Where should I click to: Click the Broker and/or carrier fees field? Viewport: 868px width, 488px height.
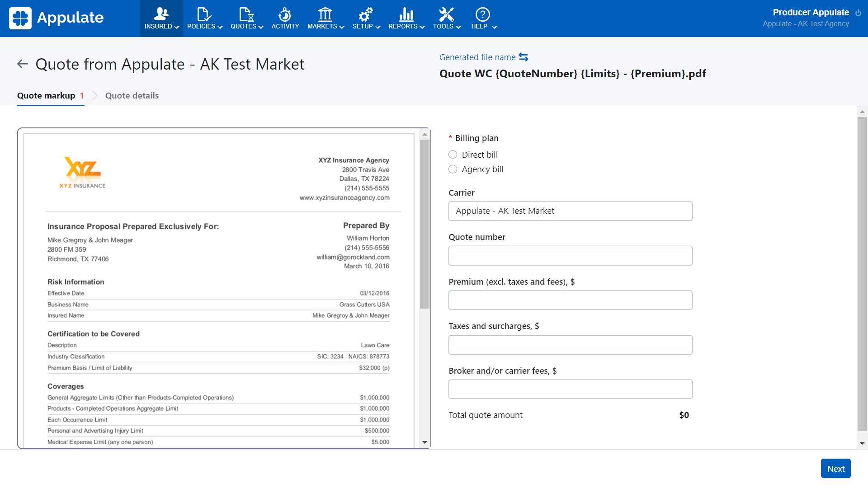pos(570,389)
